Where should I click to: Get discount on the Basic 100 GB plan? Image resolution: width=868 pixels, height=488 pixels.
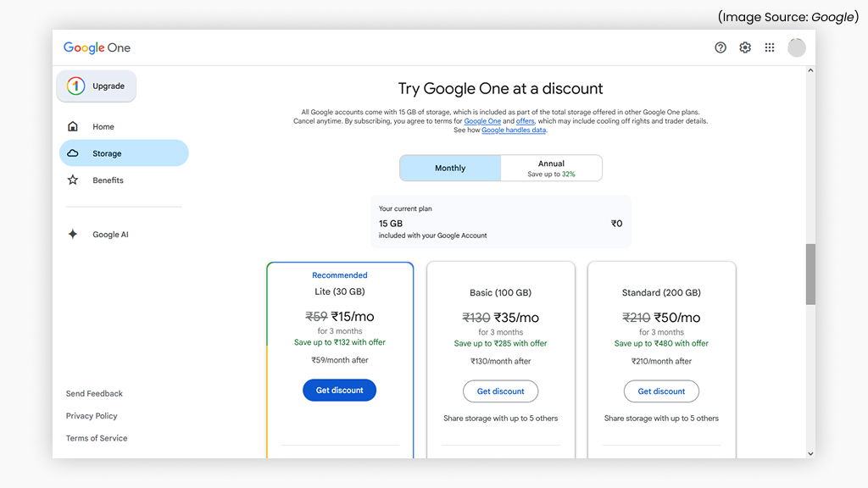[500, 391]
